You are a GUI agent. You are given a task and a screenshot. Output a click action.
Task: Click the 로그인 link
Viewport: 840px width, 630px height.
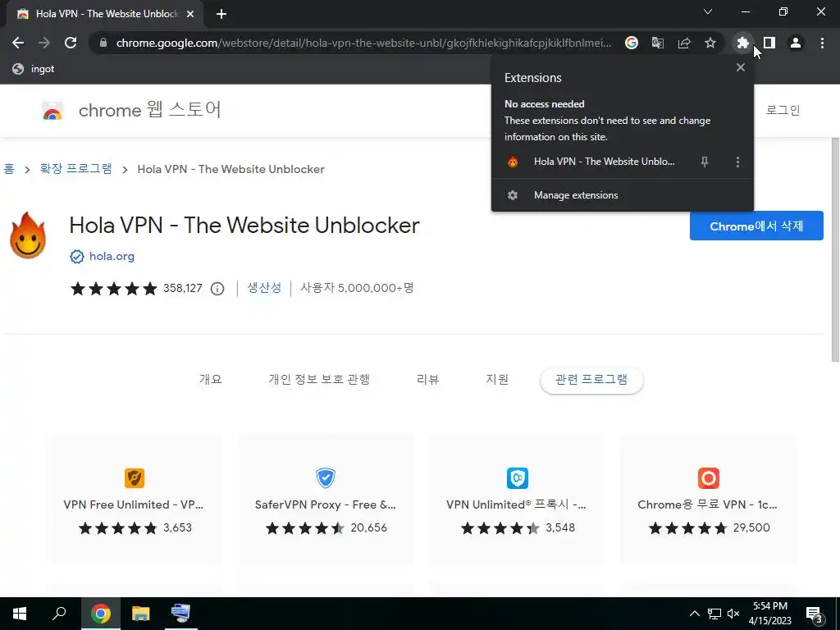pyautogui.click(x=783, y=111)
